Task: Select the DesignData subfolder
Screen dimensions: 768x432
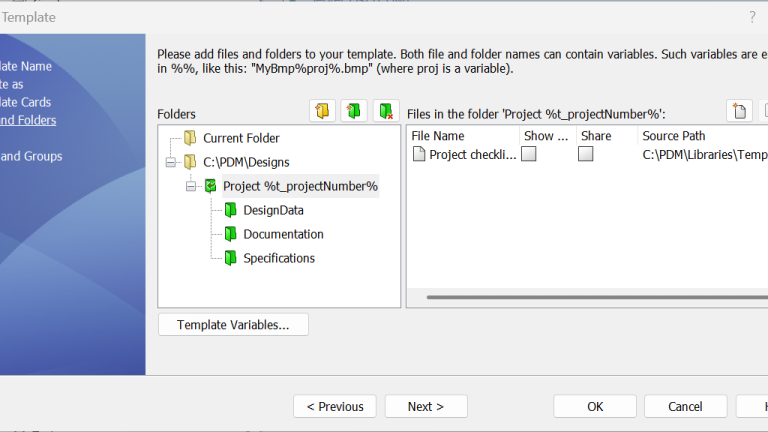Action: [273, 210]
